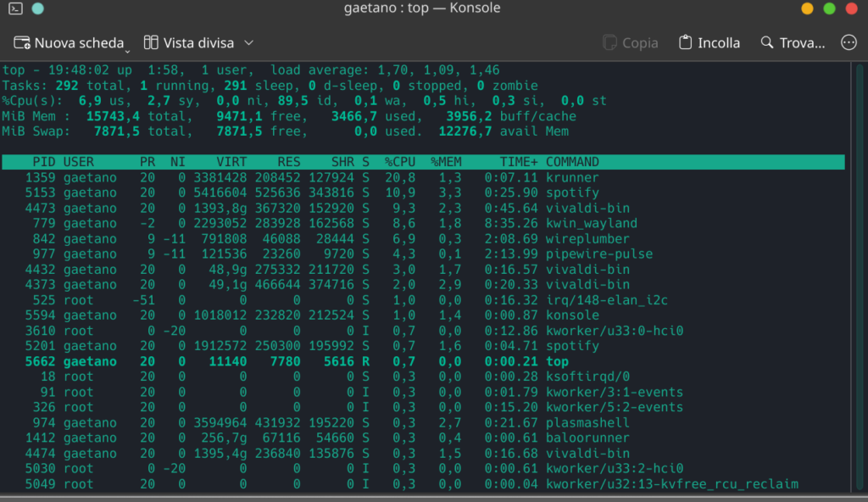Minimize the window with the yellow button

[x=807, y=8]
